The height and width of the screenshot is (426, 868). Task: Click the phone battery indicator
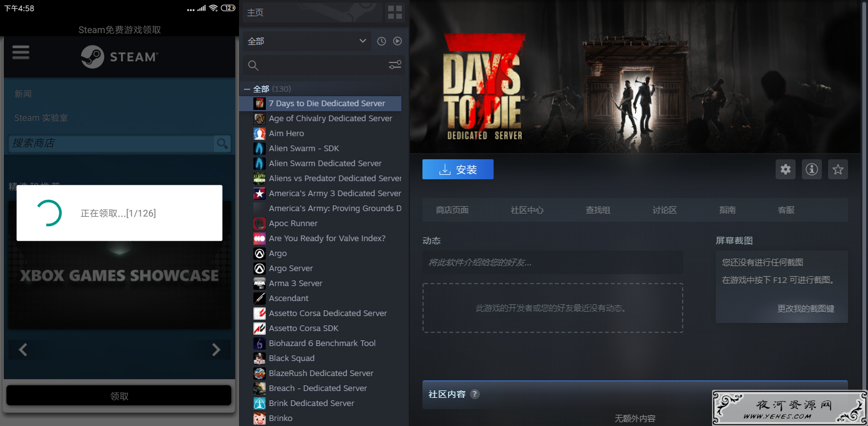228,8
